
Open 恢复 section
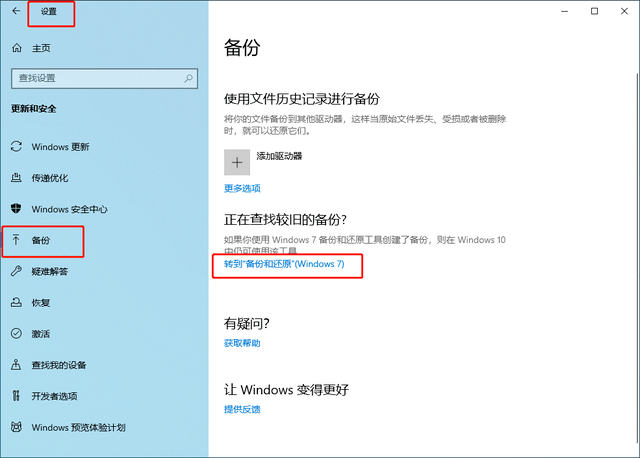41,303
